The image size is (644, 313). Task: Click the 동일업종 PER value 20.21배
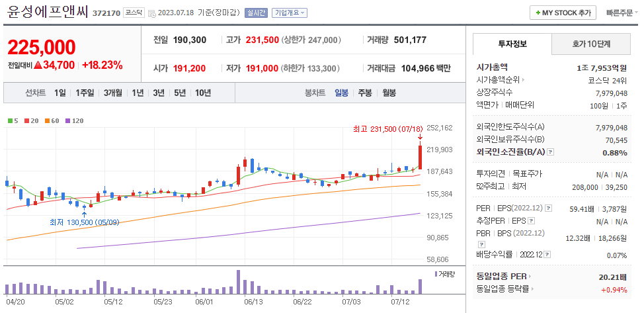coord(613,277)
